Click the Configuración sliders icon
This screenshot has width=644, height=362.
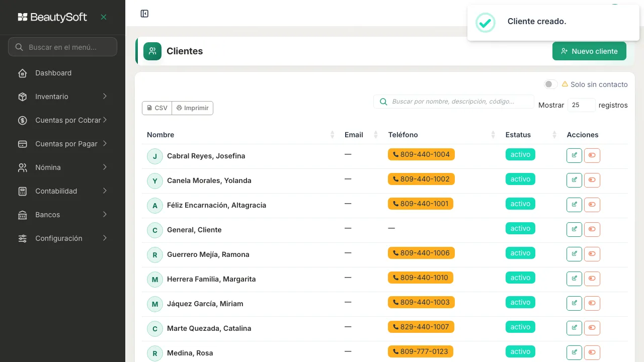(23, 239)
